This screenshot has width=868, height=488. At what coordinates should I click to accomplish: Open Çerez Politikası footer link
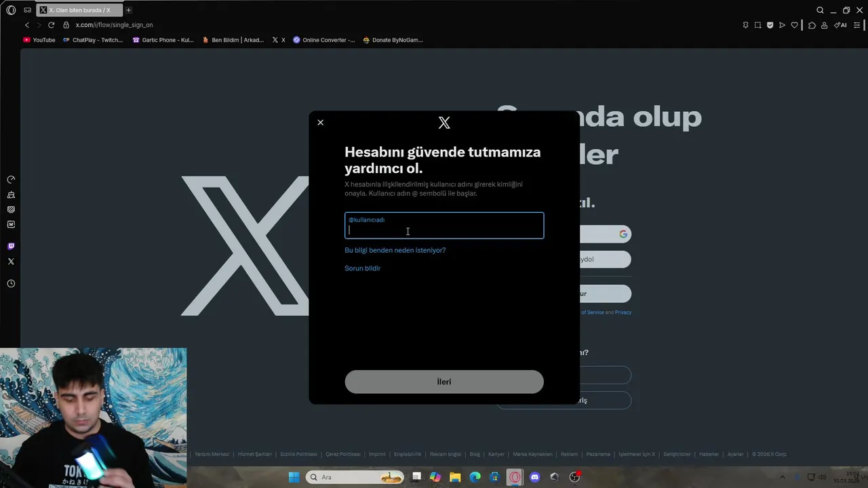[342, 454]
